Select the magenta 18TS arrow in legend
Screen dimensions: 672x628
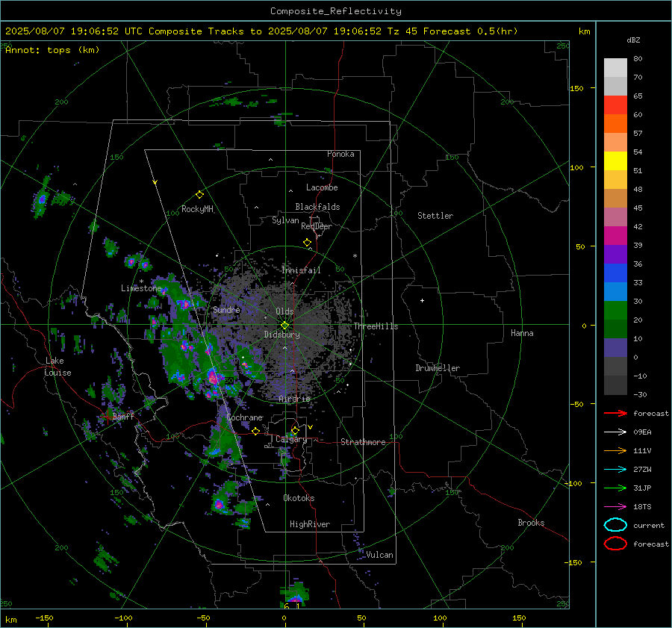(615, 507)
